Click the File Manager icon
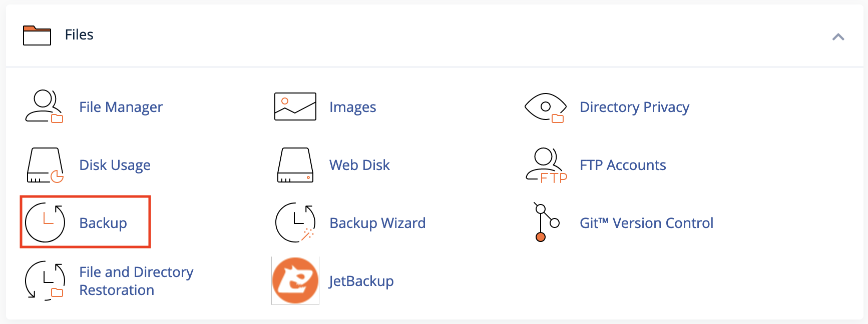Image resolution: width=868 pixels, height=324 pixels. click(x=44, y=106)
